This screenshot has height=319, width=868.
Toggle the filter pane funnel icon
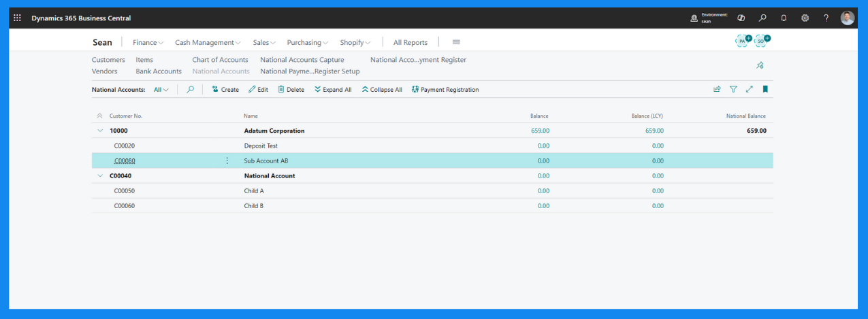(x=733, y=89)
